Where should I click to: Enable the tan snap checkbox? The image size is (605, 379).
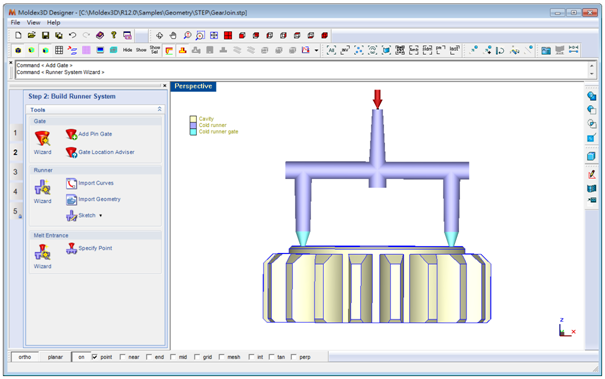[271, 357]
